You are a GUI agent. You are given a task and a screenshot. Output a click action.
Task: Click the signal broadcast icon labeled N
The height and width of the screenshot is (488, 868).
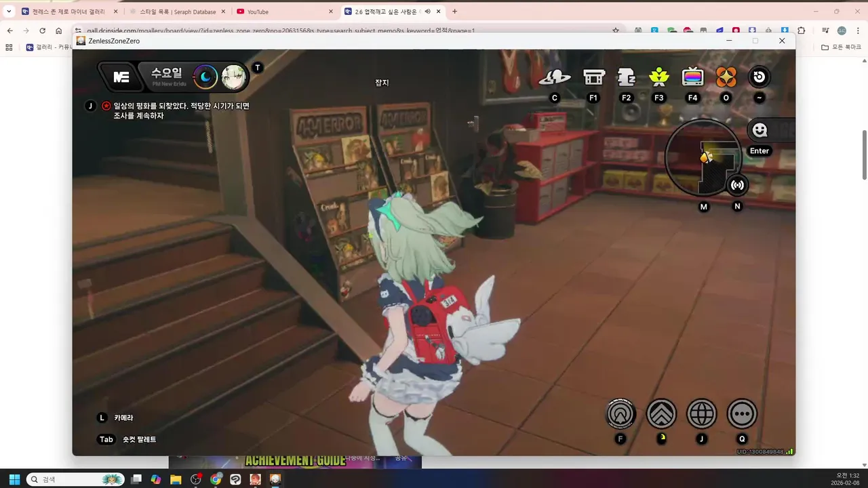click(737, 185)
